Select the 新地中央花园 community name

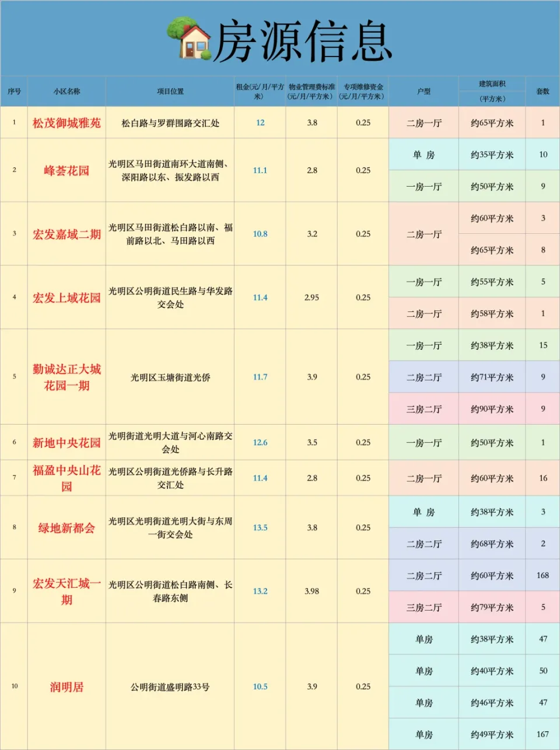(66, 442)
